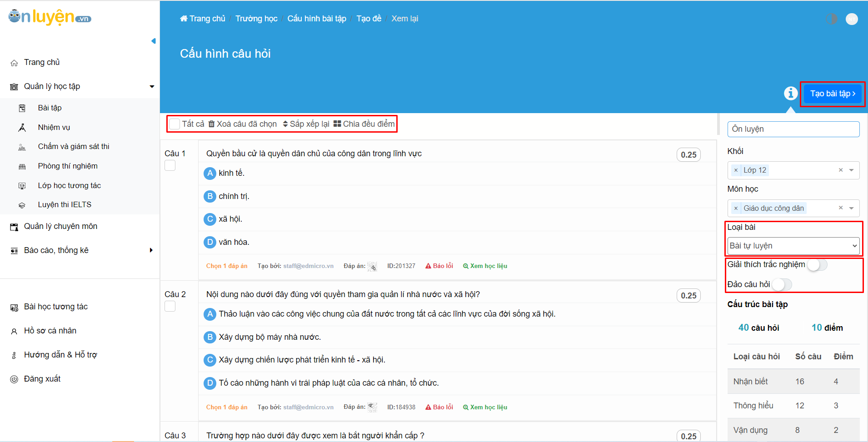The image size is (868, 442).
Task: Report error on question ID 184938
Action: tap(439, 407)
